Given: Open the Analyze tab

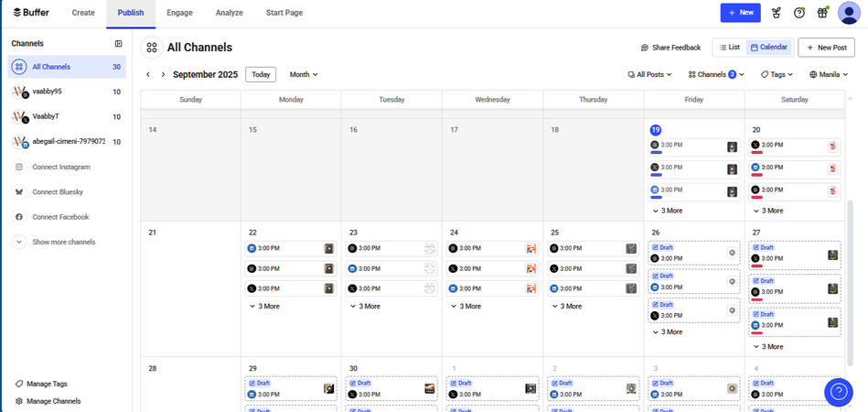Looking at the screenshot, I should (230, 13).
